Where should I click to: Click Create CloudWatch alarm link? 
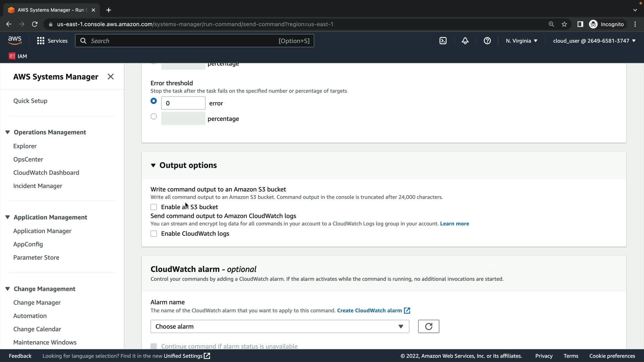click(x=369, y=310)
